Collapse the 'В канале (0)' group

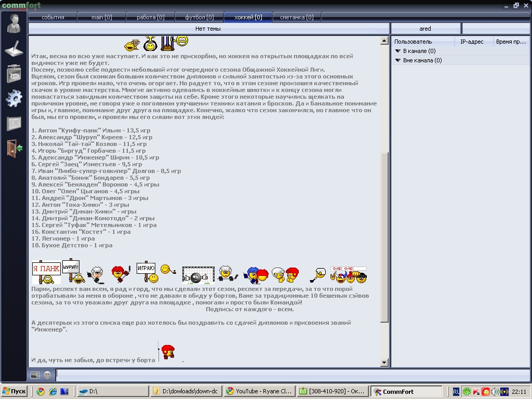click(x=398, y=51)
